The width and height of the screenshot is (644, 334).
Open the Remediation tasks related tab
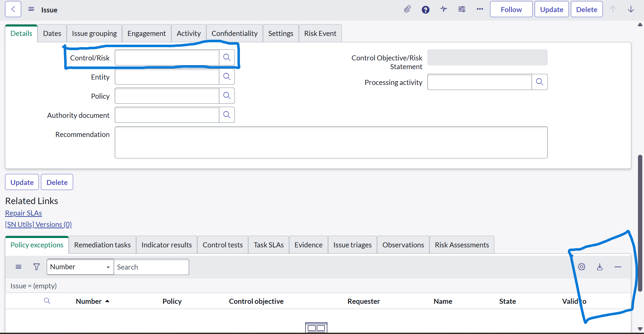pyautogui.click(x=102, y=245)
